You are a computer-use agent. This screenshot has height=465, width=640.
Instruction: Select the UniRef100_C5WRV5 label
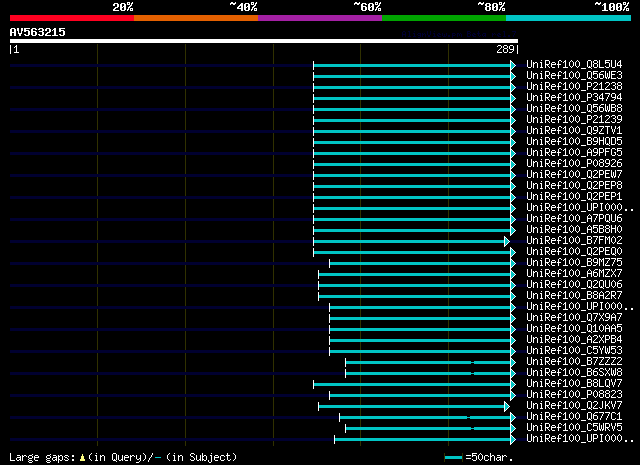pos(574,428)
